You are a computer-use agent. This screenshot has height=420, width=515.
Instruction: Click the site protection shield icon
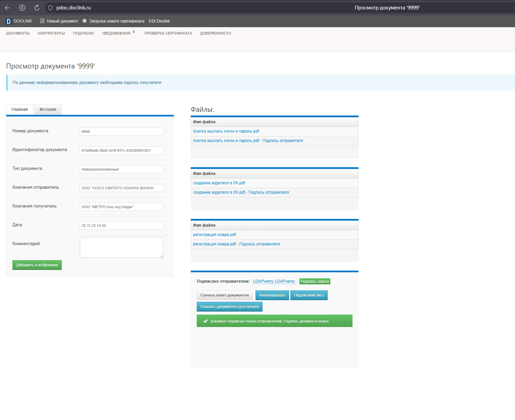pos(50,8)
